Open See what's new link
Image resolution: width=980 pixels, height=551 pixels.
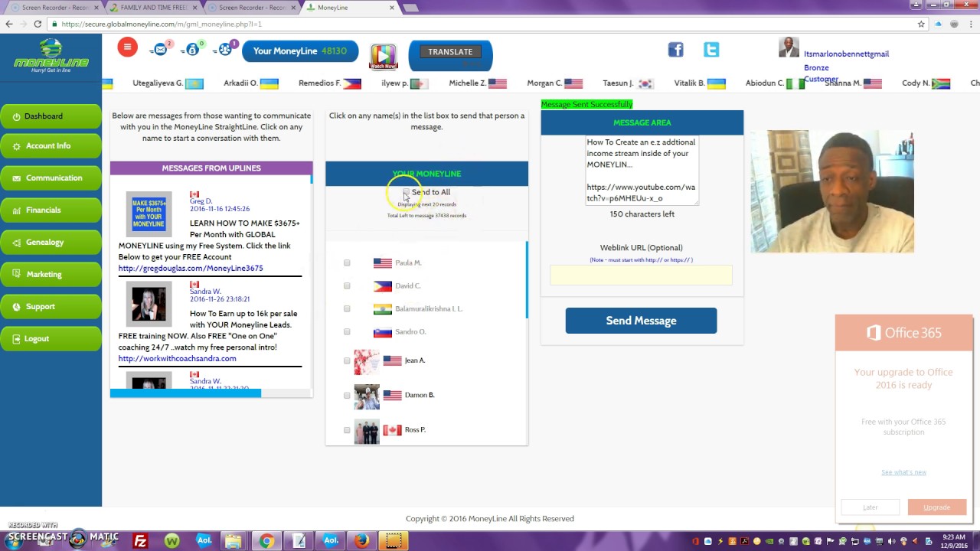point(903,472)
